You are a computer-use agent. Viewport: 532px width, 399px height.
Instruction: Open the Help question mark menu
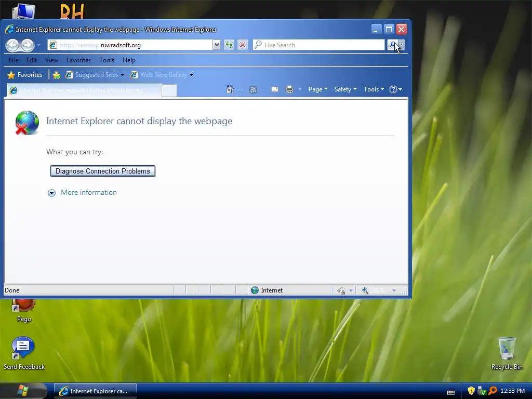(x=395, y=89)
